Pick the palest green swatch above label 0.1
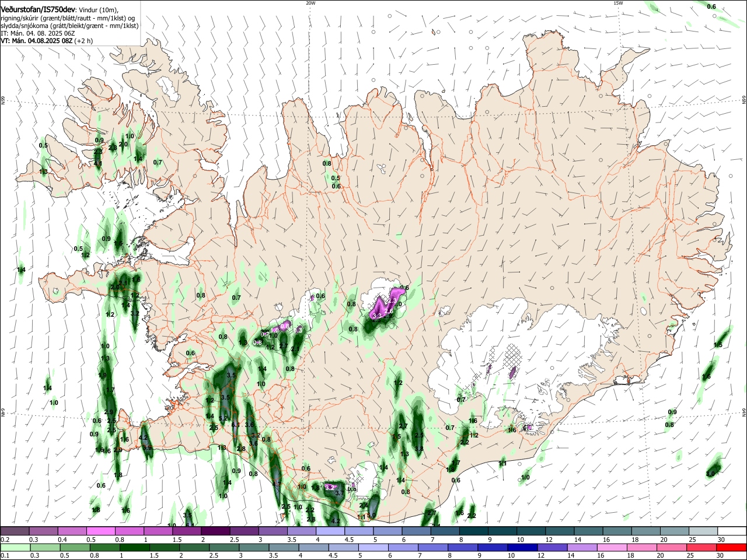The width and height of the screenshot is (747, 560). click(14, 547)
